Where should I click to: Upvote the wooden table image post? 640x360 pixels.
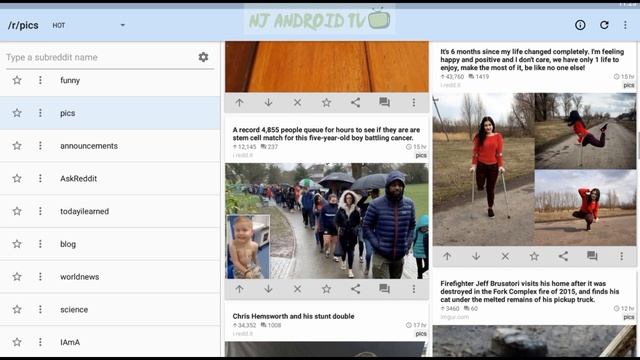(239, 102)
